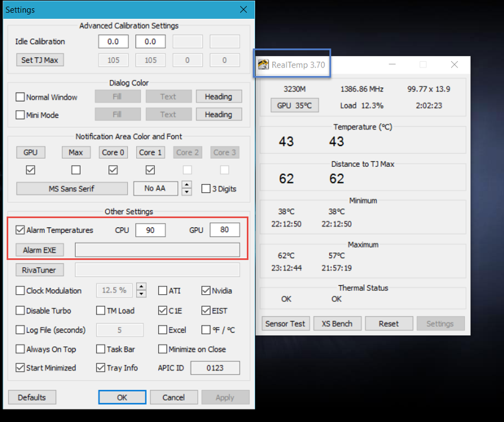504x422 pixels.
Task: Toggle the 3 Digits checkbox
Action: tap(206, 189)
